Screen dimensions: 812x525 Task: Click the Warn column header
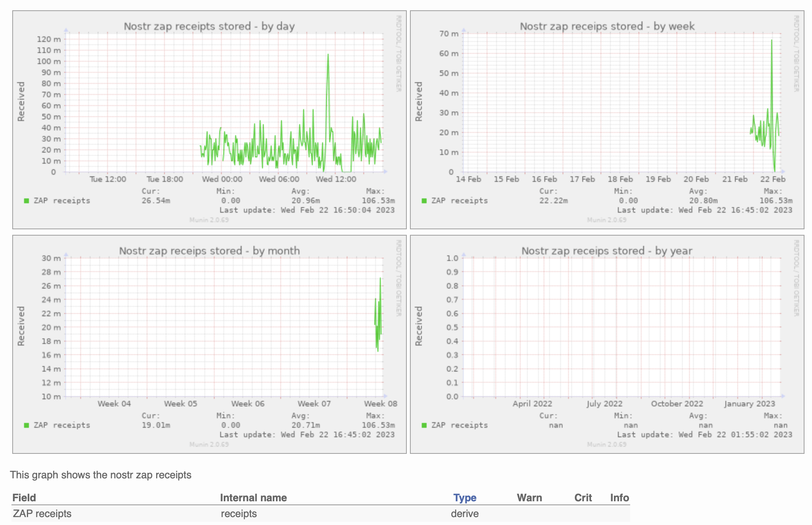pyautogui.click(x=529, y=498)
